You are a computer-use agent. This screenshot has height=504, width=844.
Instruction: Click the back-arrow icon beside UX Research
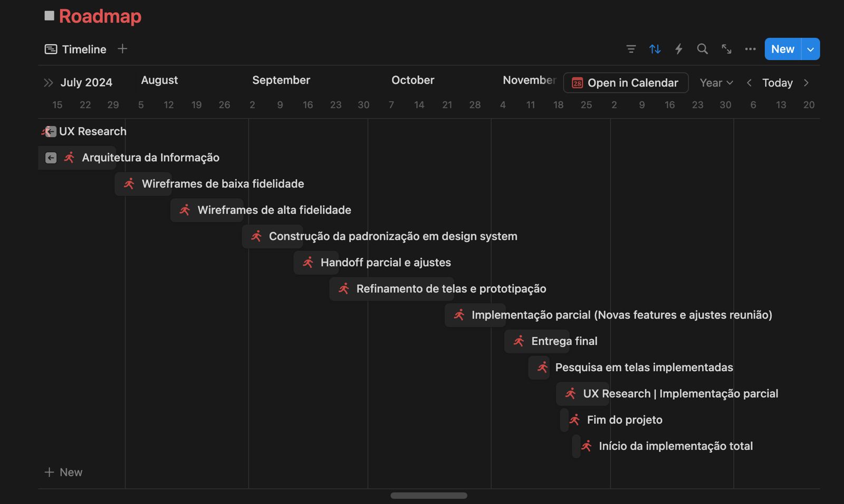point(51,131)
